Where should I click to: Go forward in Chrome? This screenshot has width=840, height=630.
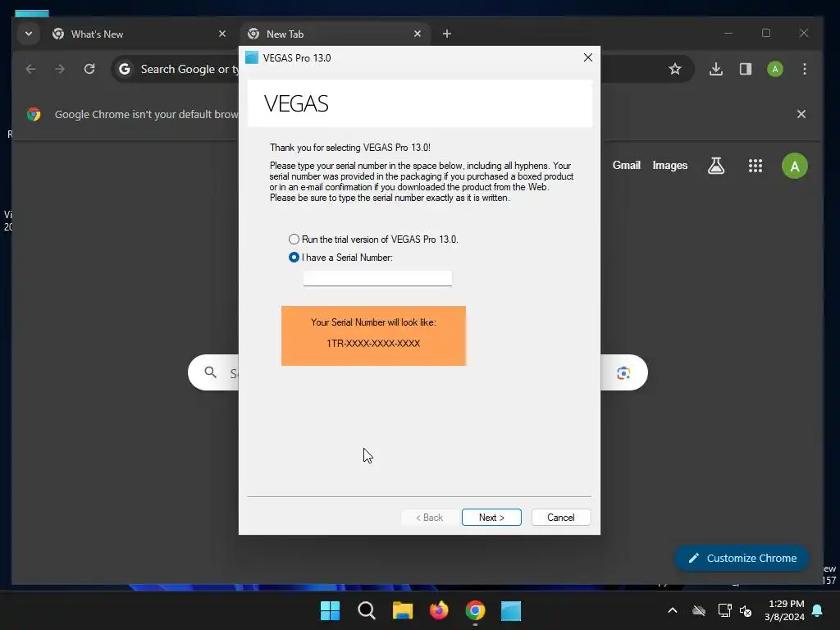click(59, 69)
